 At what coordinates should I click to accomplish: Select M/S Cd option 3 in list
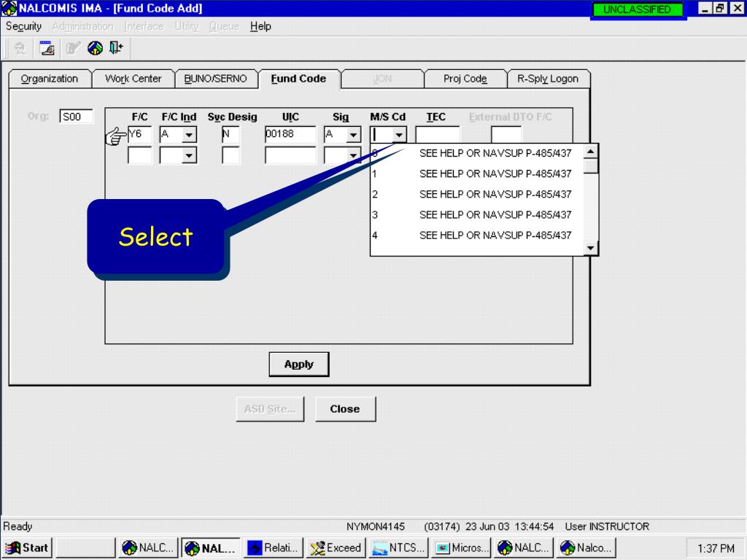(x=477, y=215)
